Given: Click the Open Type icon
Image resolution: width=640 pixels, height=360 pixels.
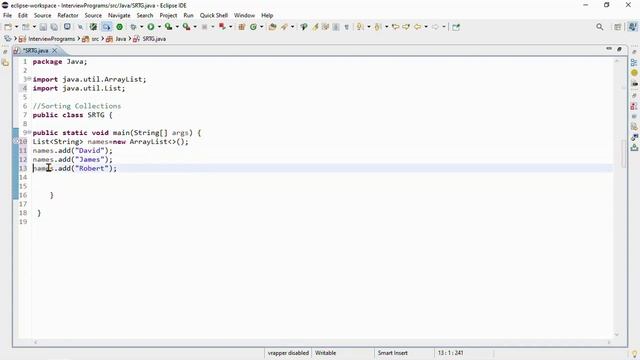Looking at the screenshot, I should (273, 27).
